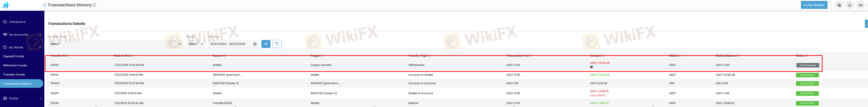Click the info icon under USDT 5,640.28 amount

tap(591, 67)
